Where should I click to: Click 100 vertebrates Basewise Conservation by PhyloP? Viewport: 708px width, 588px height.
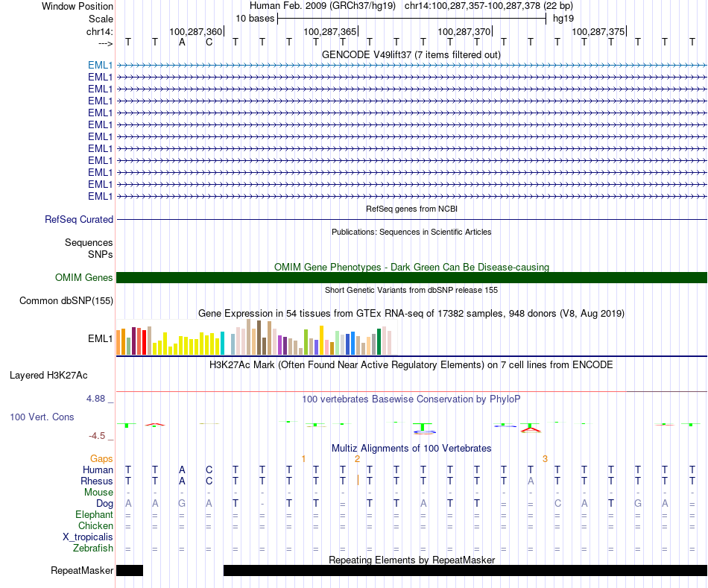[411, 399]
